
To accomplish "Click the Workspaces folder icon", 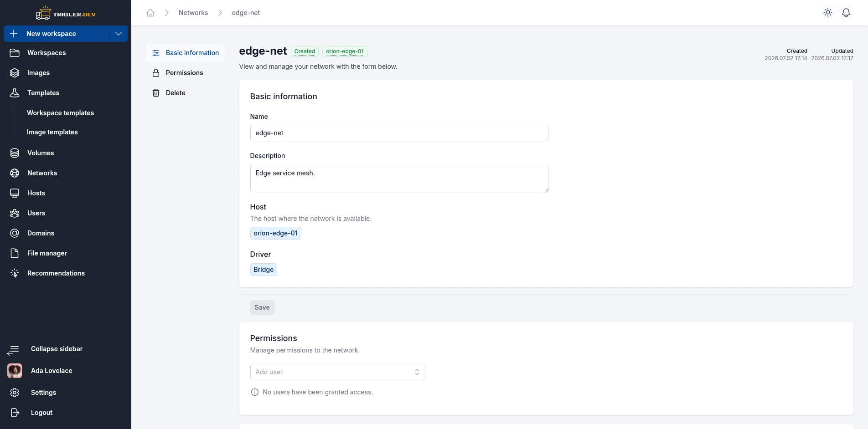I will [x=15, y=53].
